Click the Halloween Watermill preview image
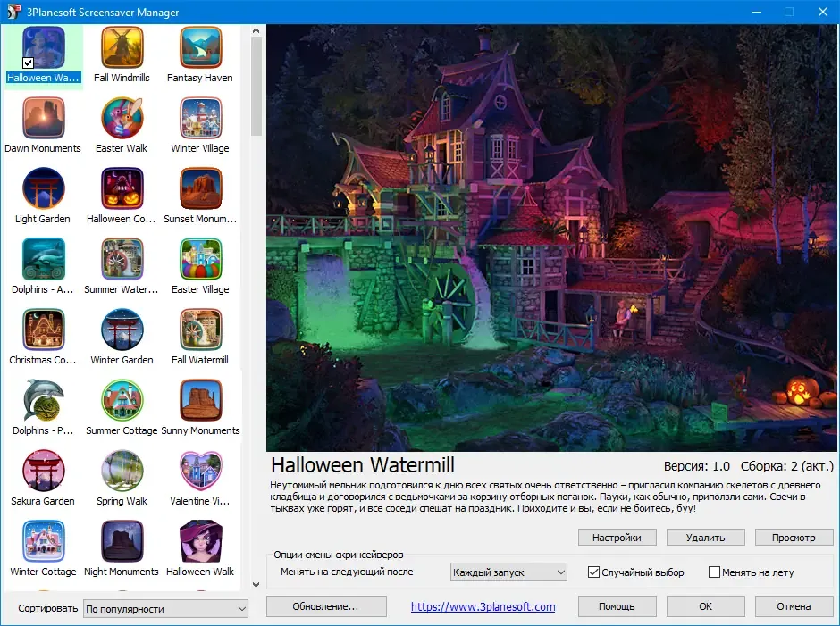Viewport: 840px width, 626px height. tap(551, 238)
